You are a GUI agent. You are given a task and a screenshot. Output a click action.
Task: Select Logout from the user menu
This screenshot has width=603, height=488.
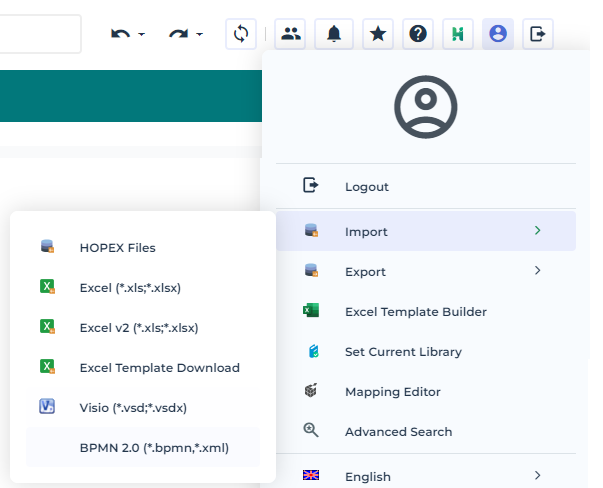pos(366,187)
